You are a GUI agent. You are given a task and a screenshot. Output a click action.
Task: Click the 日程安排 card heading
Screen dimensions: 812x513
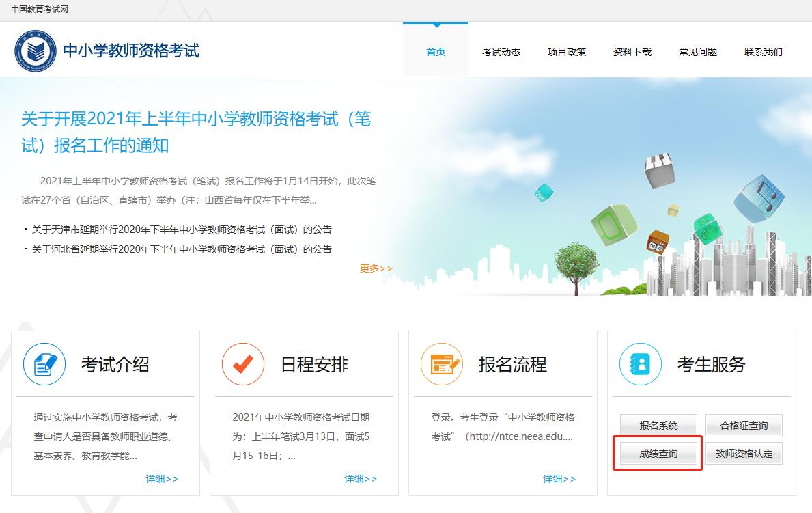314,364
